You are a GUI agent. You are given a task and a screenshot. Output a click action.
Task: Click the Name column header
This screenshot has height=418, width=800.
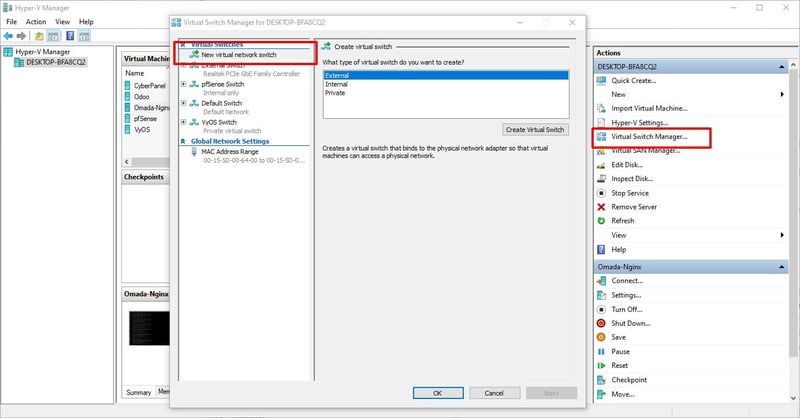pos(135,73)
